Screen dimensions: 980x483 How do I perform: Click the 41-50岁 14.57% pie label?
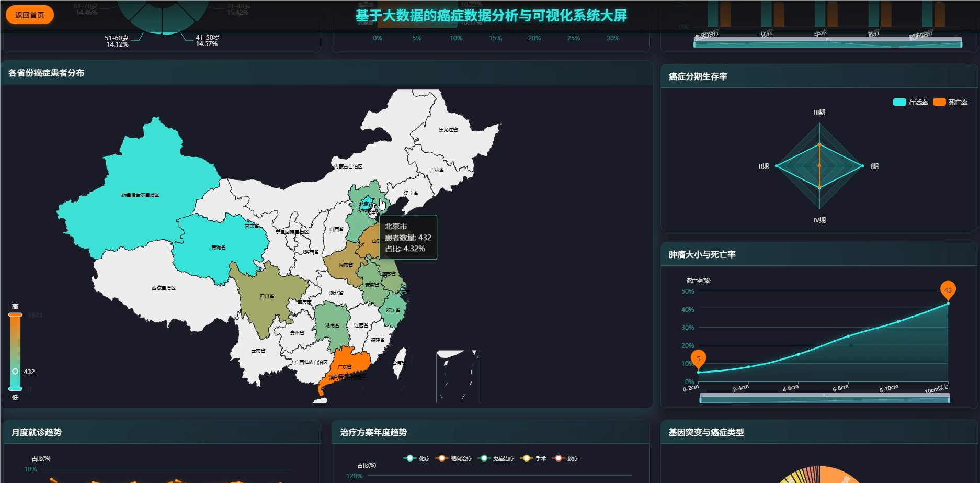(x=207, y=41)
